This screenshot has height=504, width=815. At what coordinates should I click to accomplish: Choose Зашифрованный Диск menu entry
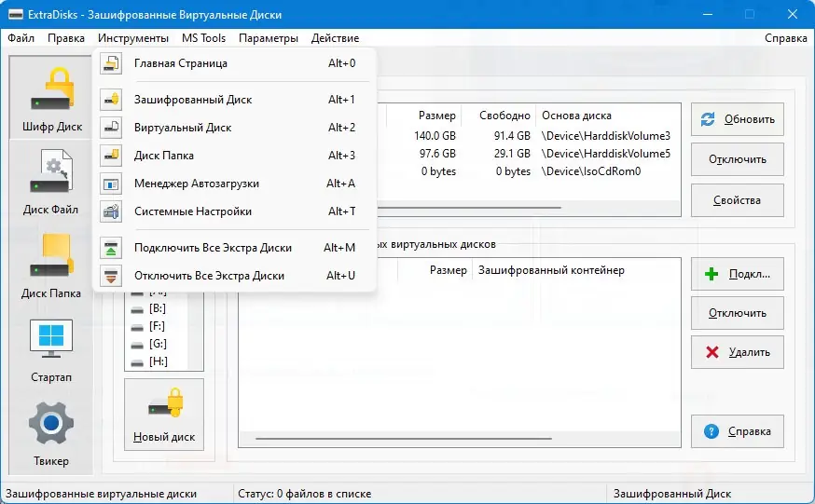click(x=234, y=100)
